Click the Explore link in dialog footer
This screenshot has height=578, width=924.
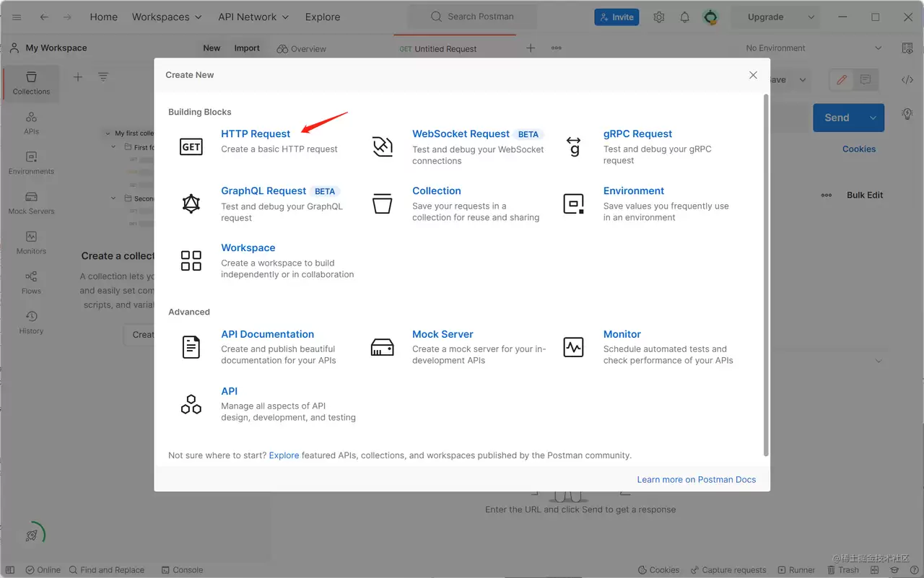[x=284, y=455]
